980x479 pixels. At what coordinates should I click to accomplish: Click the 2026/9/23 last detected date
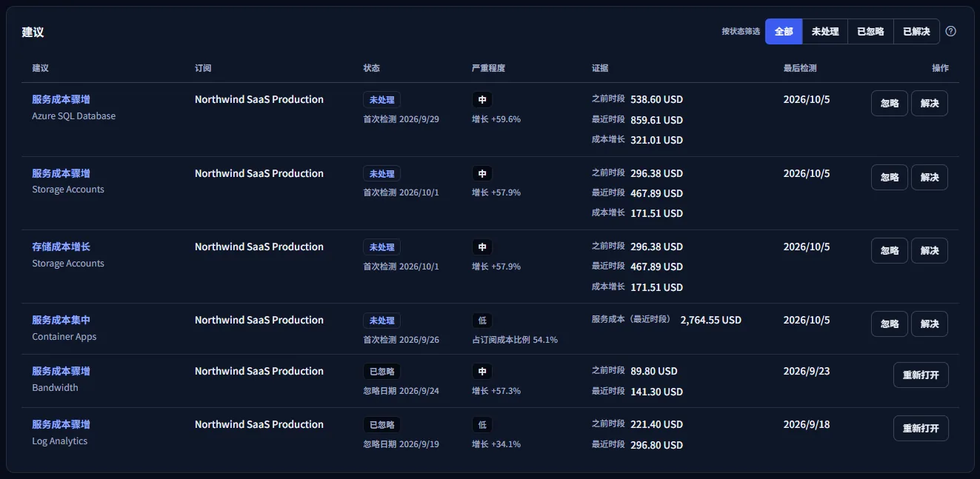(807, 371)
